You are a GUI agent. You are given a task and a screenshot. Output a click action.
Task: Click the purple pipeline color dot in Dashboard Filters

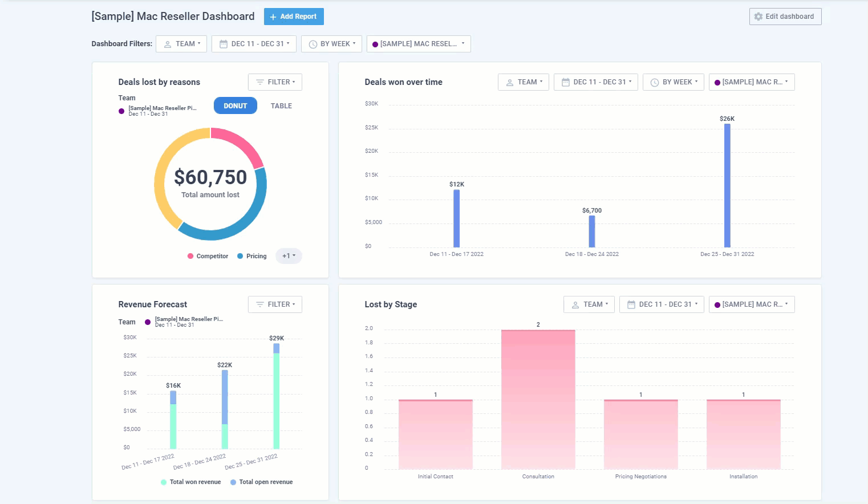pyautogui.click(x=375, y=44)
